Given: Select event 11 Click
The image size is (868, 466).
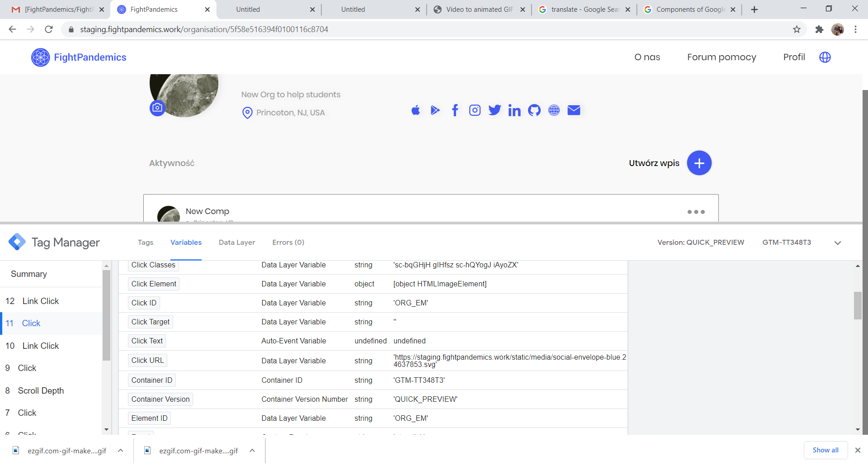Looking at the screenshot, I should pyautogui.click(x=51, y=323).
